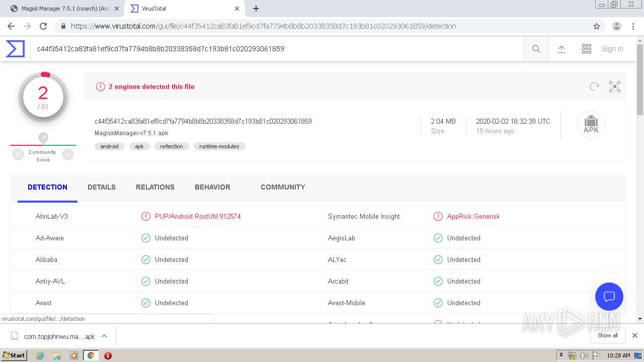This screenshot has height=362, width=644.
Task: Click the 2.04 MB size value
Action: (443, 121)
